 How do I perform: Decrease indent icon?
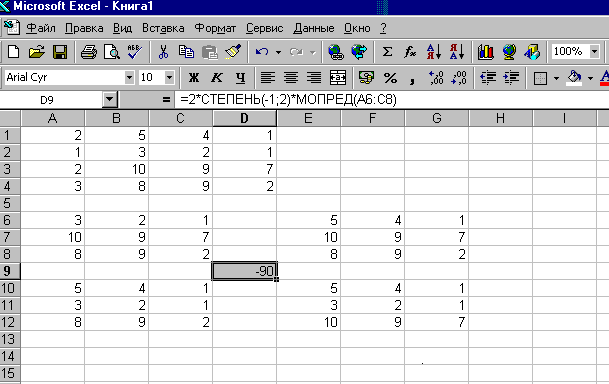[488, 78]
